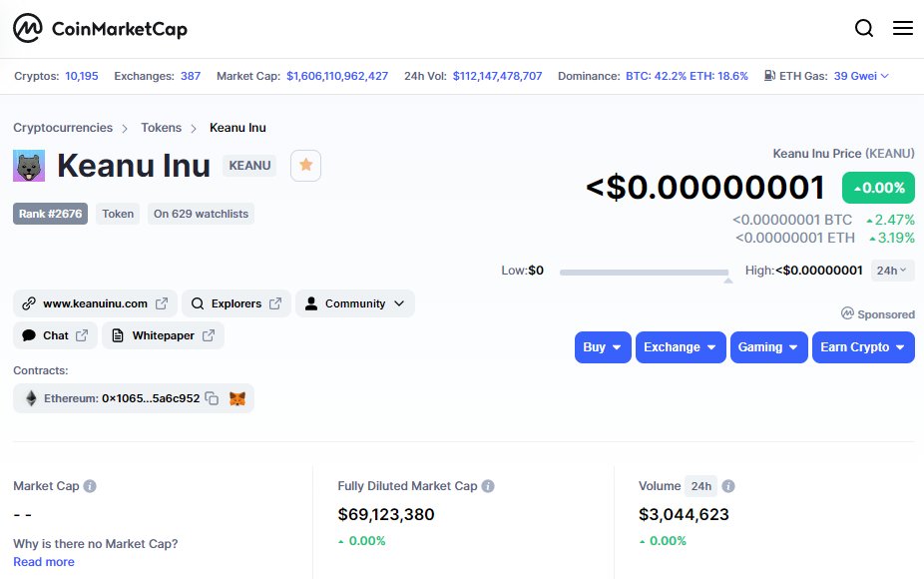The image size is (924, 579).
Task: Open www.keanuinu.com website link
Action: 95,303
